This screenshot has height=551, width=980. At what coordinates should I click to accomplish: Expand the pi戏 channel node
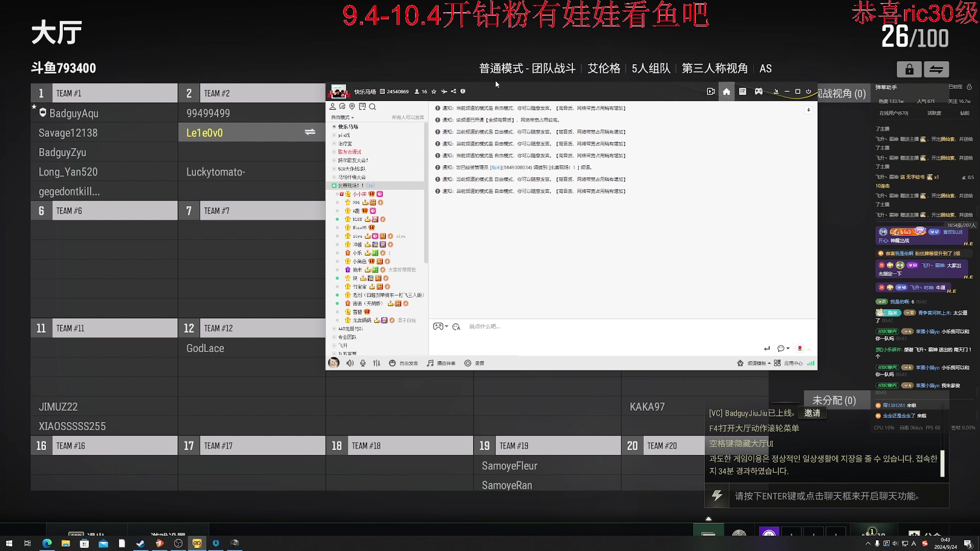coord(334,135)
